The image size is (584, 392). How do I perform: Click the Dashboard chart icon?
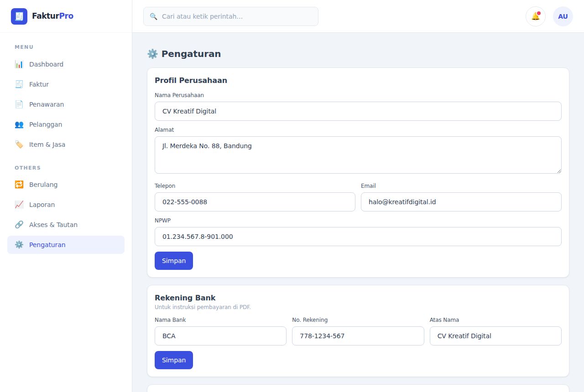[19, 64]
